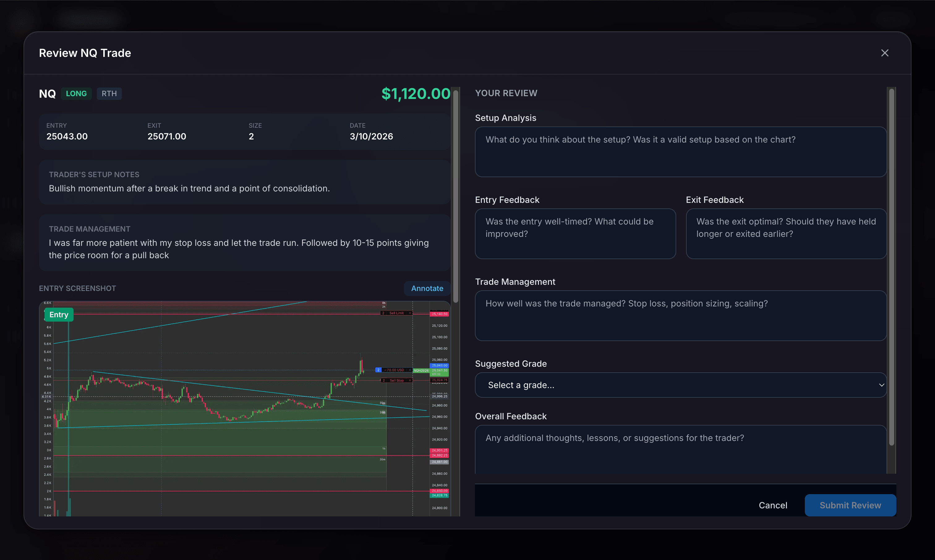The width and height of the screenshot is (935, 560).
Task: Click the blue 25,043.00 price tag
Action: (439, 366)
